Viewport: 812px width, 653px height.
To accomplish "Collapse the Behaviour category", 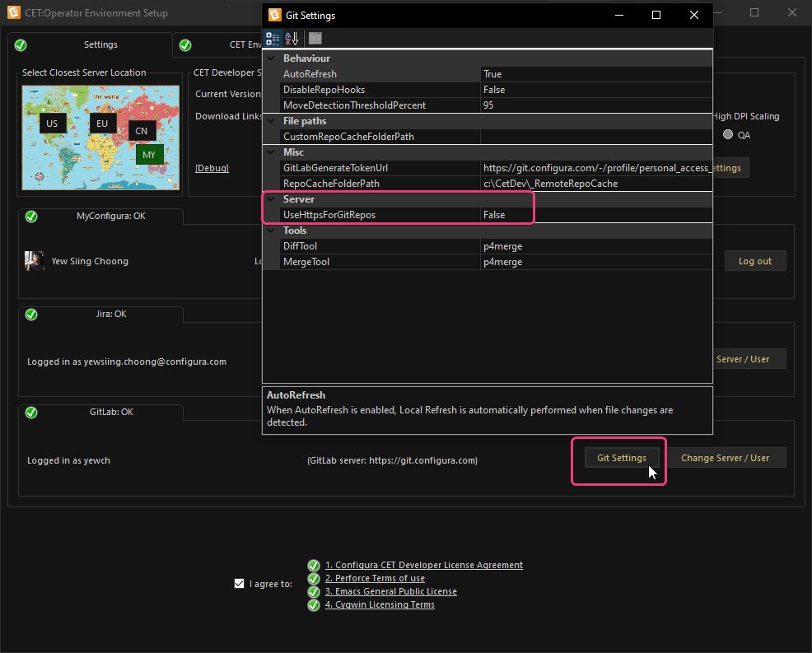I will pyautogui.click(x=271, y=58).
